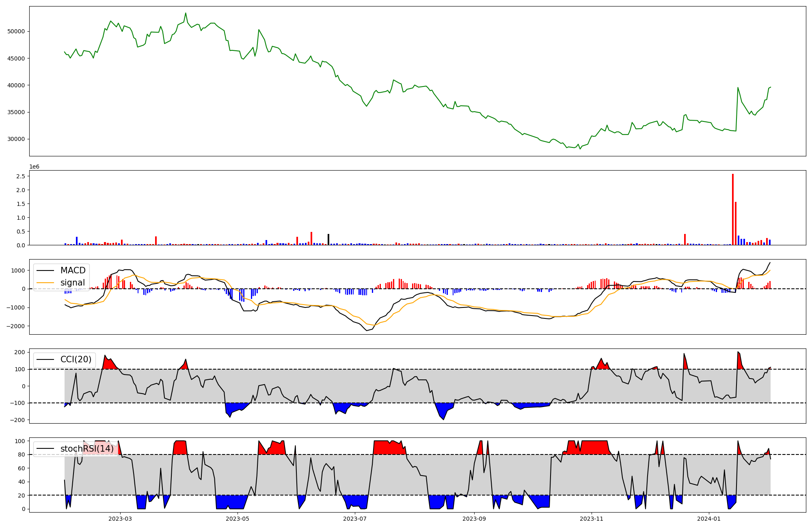This screenshot has width=812, height=528.
Task: Click the 80 stochRSI axis tick label
Action: 21,454
